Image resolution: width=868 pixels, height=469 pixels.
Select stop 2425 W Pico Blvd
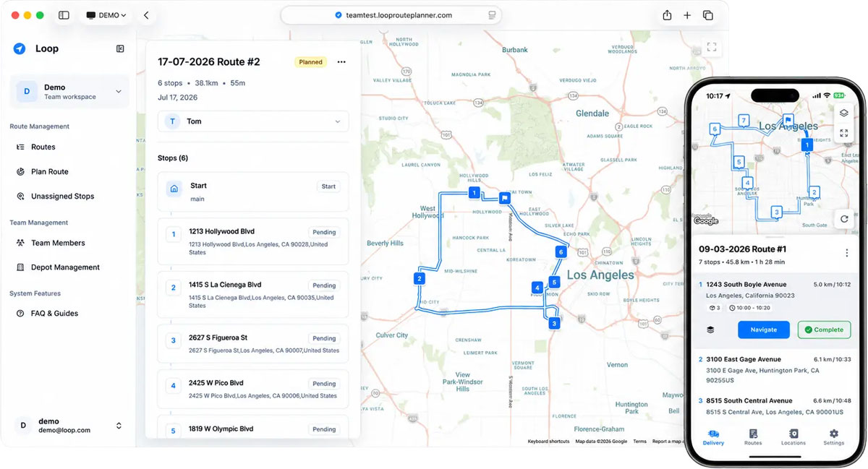(x=253, y=389)
